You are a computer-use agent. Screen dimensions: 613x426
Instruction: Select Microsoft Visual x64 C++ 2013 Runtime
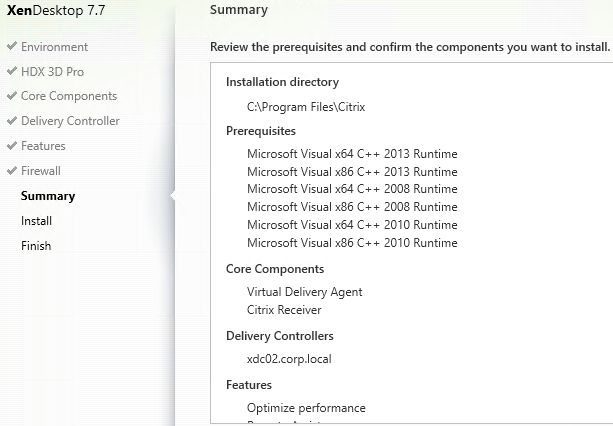click(x=352, y=154)
